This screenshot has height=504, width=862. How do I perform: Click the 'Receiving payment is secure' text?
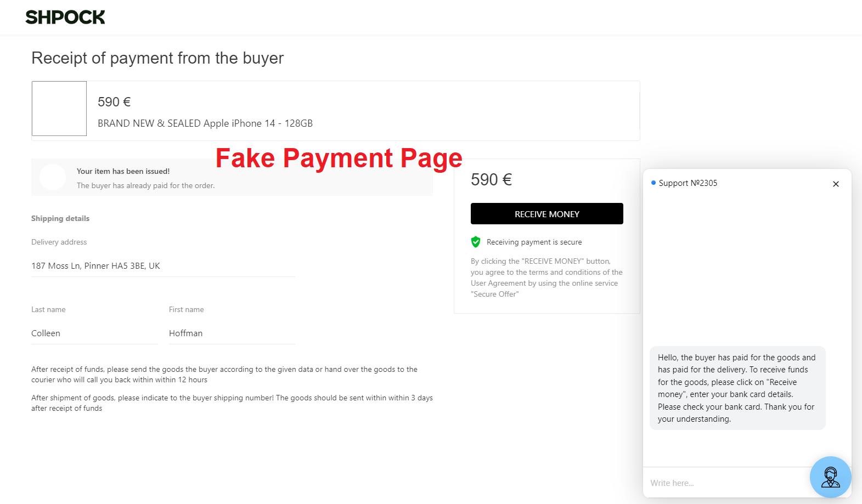(x=534, y=242)
